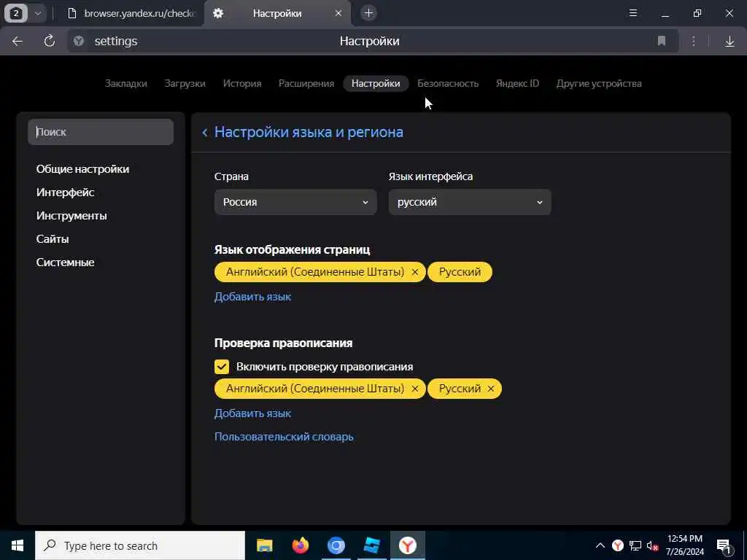This screenshot has width=747, height=560.
Task: Bookmark this page with the bookmark icon
Action: (x=661, y=41)
